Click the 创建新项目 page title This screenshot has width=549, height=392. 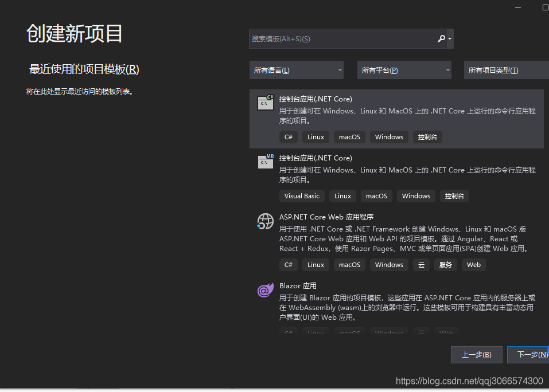coord(75,34)
